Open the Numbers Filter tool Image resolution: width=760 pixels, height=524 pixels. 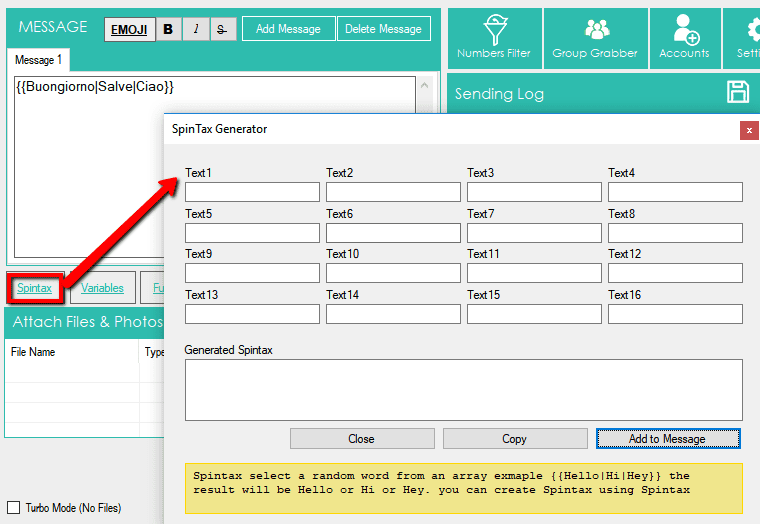[494, 38]
